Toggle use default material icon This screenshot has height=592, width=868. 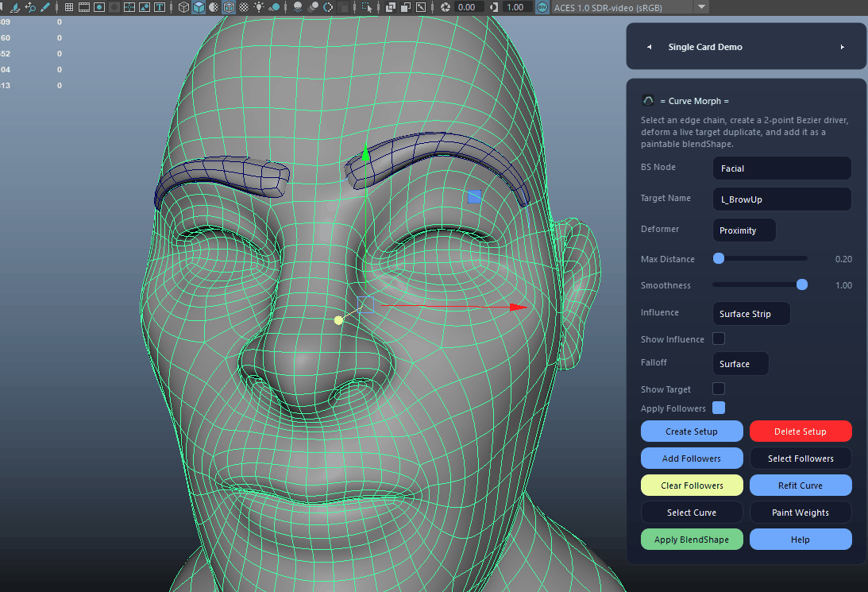click(214, 8)
